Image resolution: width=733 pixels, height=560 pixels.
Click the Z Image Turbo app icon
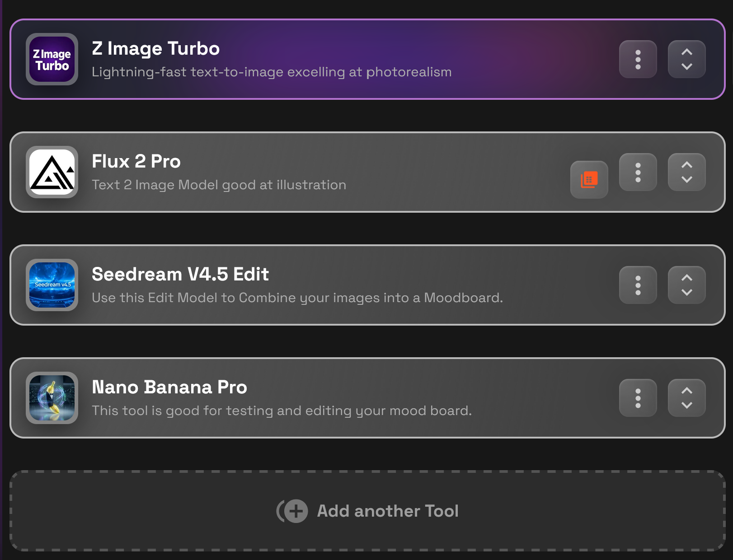pos(51,59)
